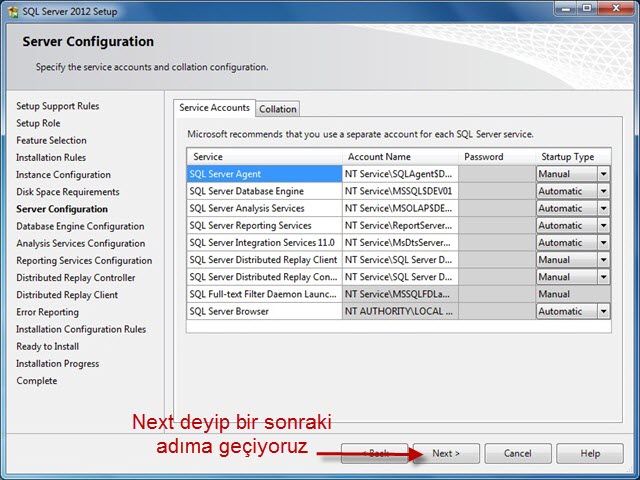Open Help for setup

pyautogui.click(x=590, y=453)
